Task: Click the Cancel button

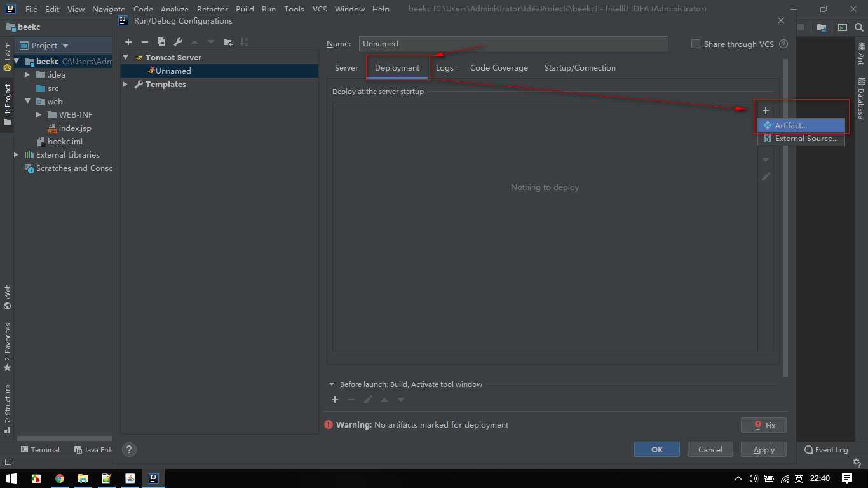Action: point(710,449)
